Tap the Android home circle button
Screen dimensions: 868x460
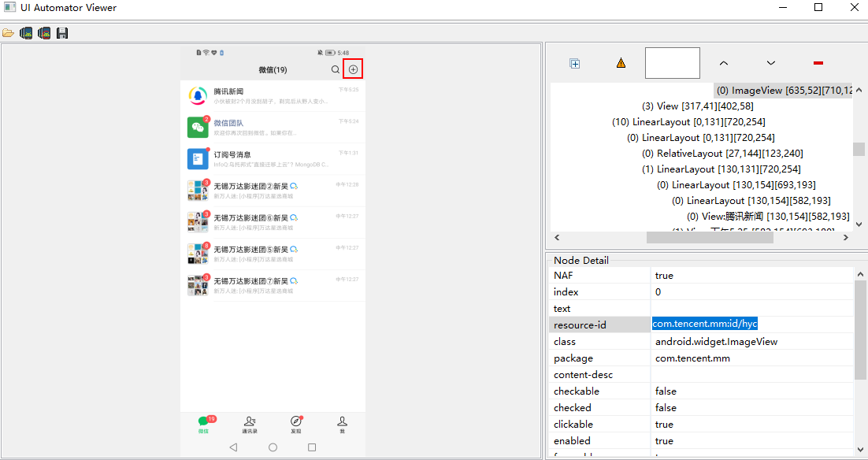(273, 447)
